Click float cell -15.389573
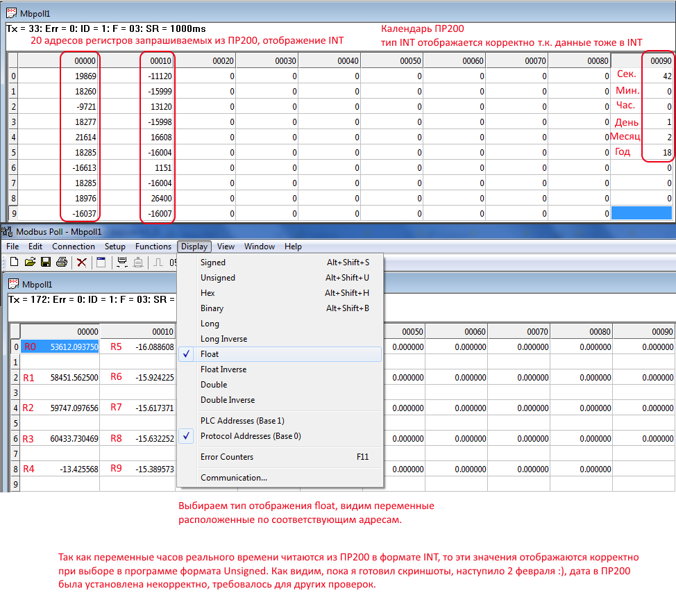The height and width of the screenshot is (616, 676). click(137, 469)
